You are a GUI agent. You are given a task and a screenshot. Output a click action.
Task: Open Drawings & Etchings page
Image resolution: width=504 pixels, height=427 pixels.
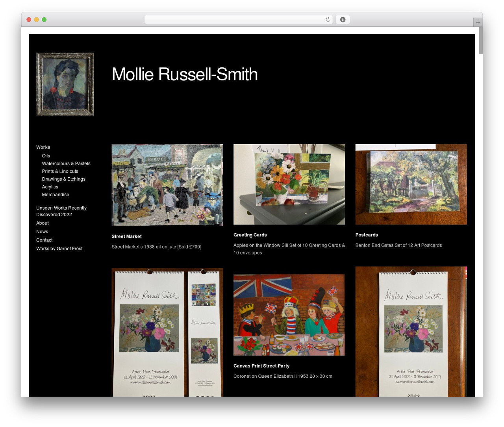pos(64,179)
